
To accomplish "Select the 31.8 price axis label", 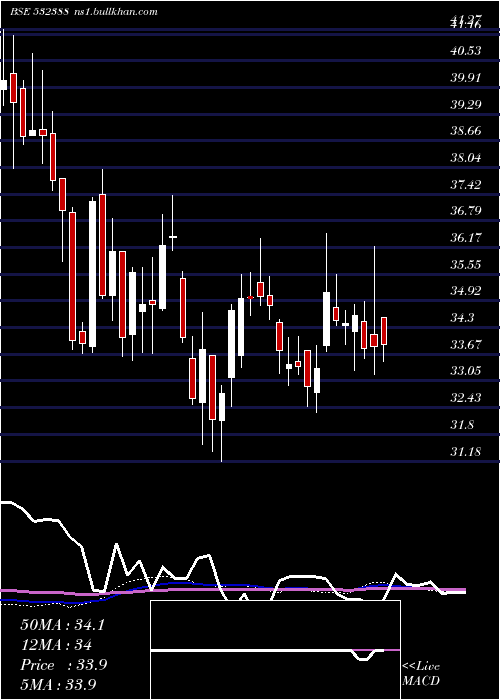I will pos(463,425).
